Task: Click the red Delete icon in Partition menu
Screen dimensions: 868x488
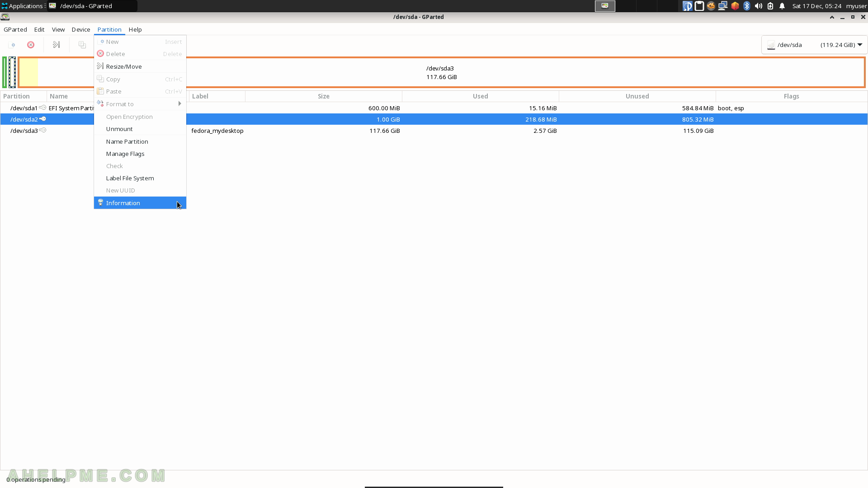Action: [x=100, y=53]
